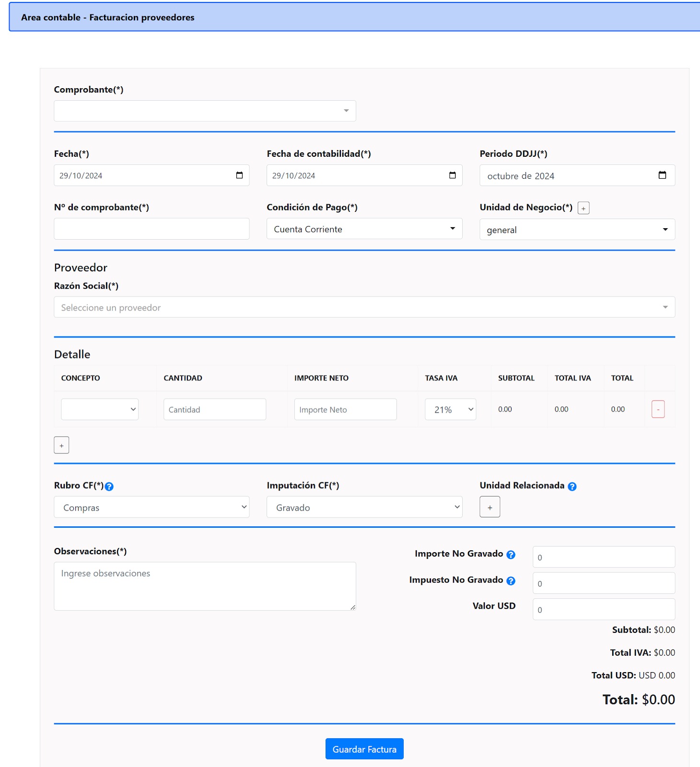Click the Unidad Relacionada help icon

click(572, 487)
